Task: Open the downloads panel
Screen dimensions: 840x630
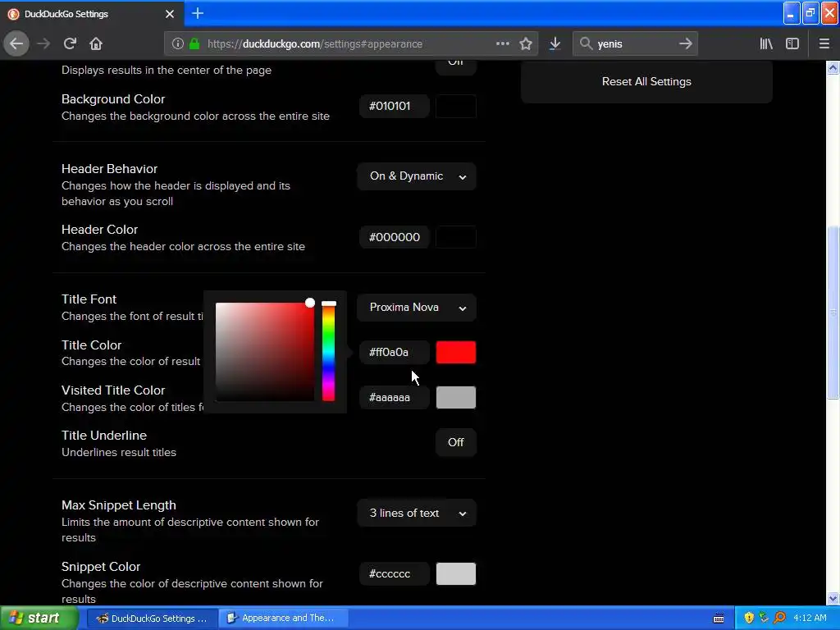Action: [555, 44]
